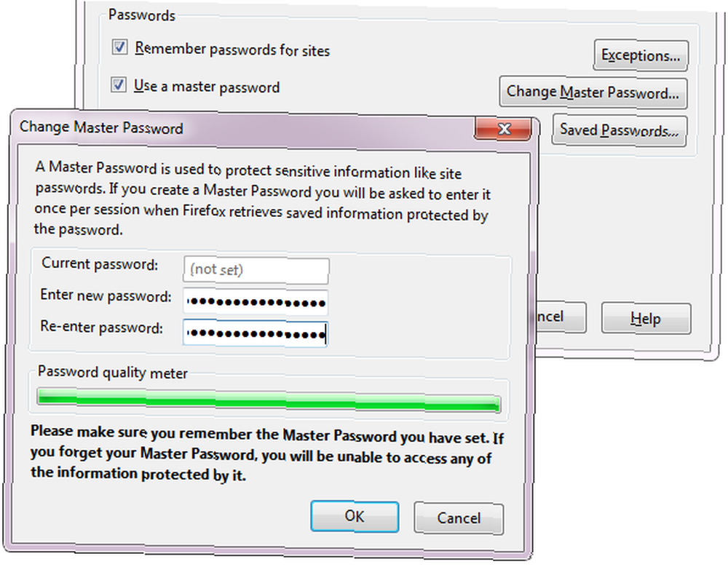Image resolution: width=728 pixels, height=567 pixels.
Task: Toggle the Remember passwords for sites checkbox
Action: (x=120, y=47)
